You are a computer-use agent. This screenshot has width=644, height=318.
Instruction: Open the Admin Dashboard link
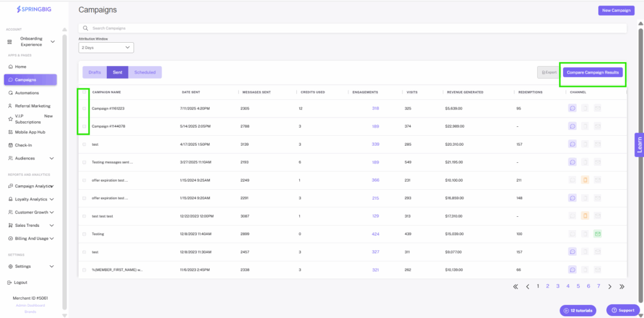click(30, 305)
